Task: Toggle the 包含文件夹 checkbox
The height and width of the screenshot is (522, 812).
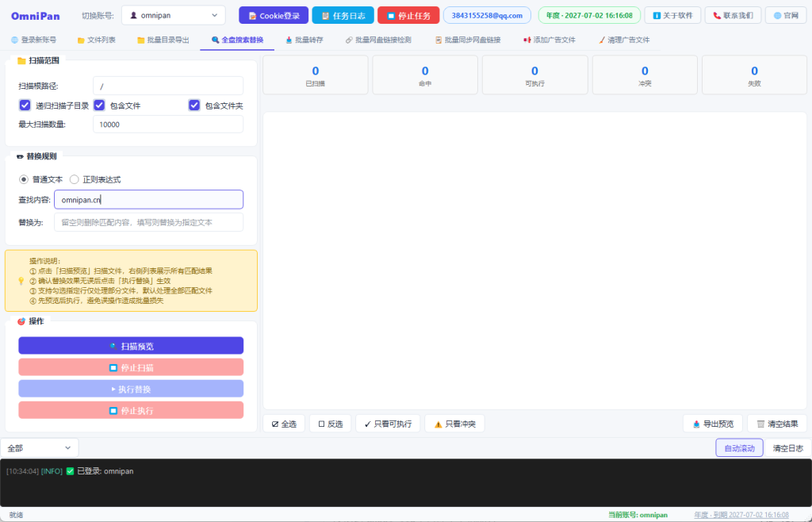Action: [x=194, y=106]
